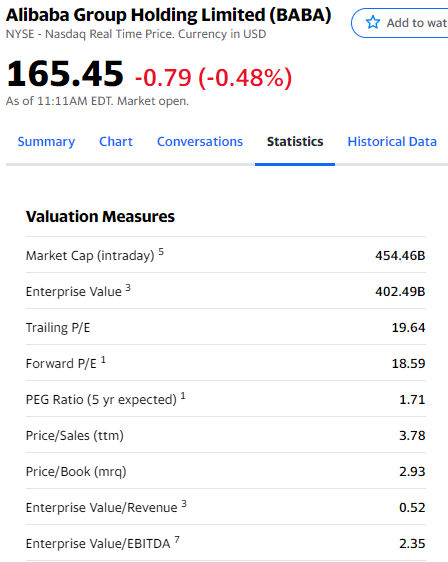Click the Valuation Measures heading
This screenshot has width=448, height=562.
100,216
